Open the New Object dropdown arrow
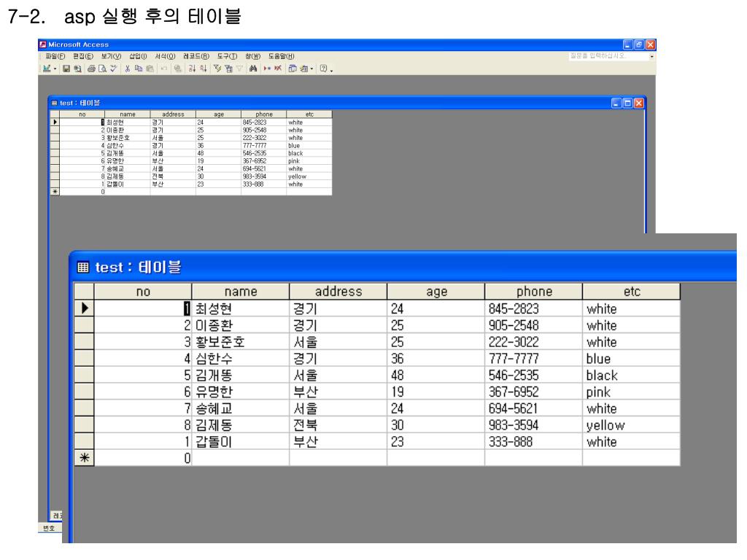747x560 pixels. (311, 69)
